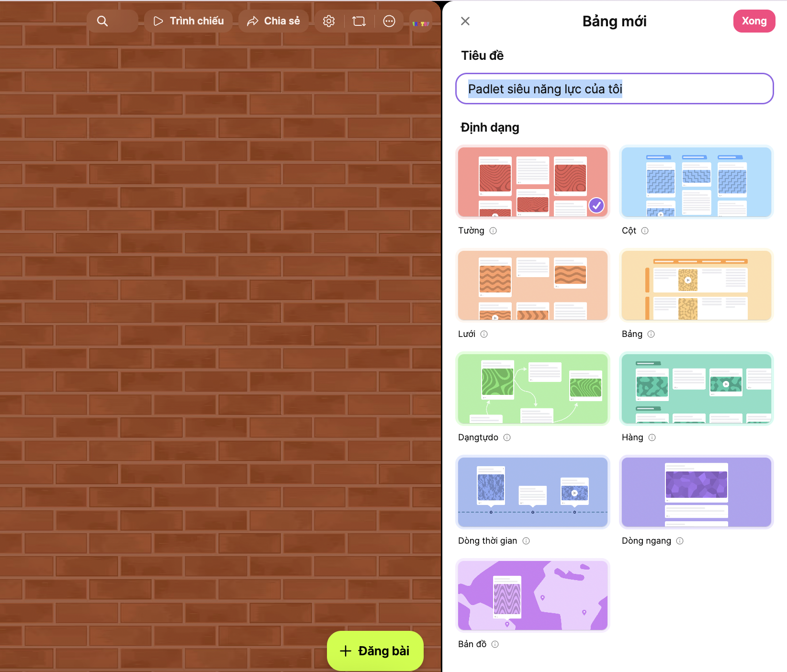Viewport: 787px width, 672px height.
Task: Close the Bảng mới panel
Action: 465,21
